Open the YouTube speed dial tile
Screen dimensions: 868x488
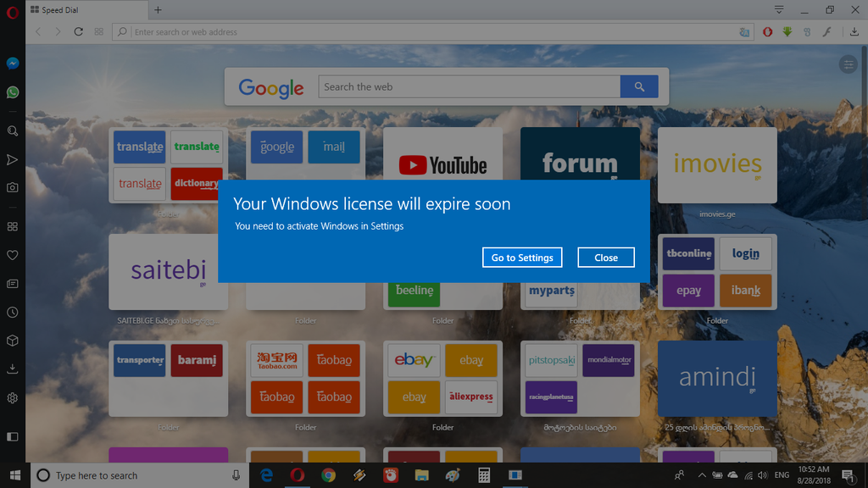tap(442, 154)
